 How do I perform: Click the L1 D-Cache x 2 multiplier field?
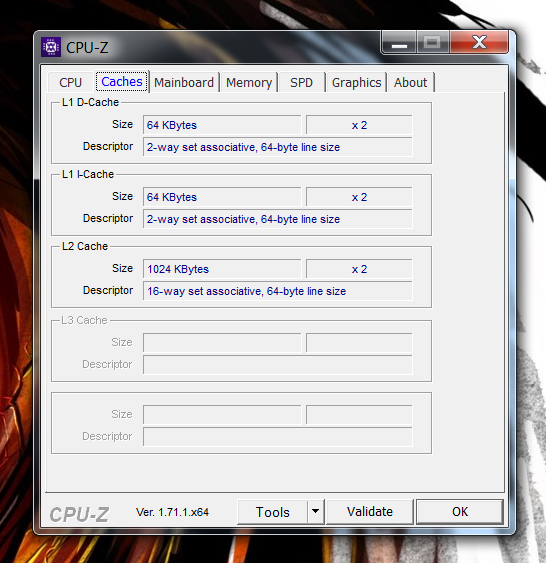pyautogui.click(x=359, y=125)
